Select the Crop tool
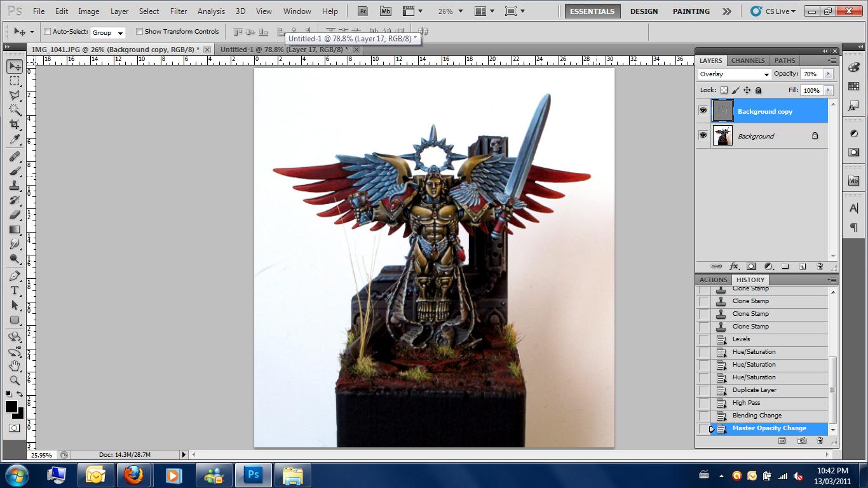868x488 pixels. [15, 125]
